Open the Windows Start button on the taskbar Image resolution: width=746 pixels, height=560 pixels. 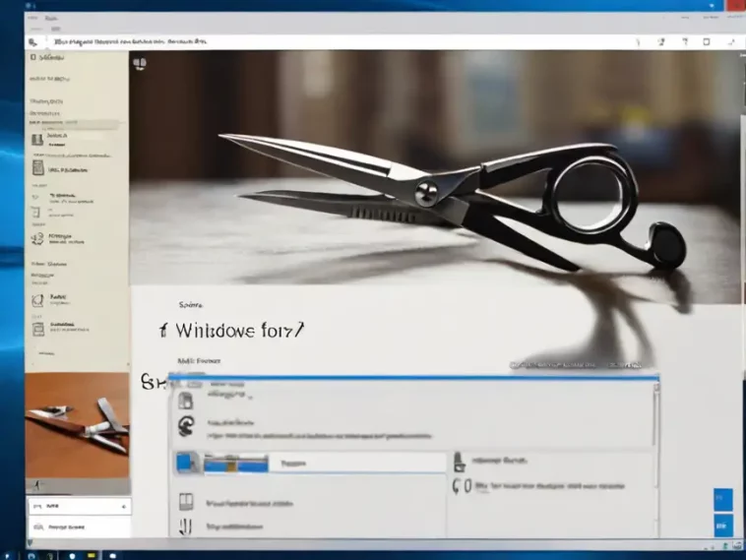[x=7, y=556]
